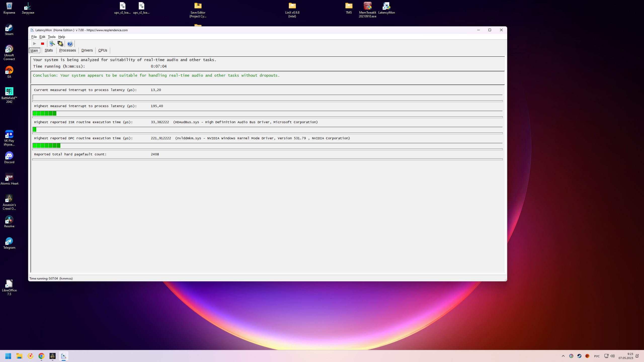Open the File menu

click(34, 37)
